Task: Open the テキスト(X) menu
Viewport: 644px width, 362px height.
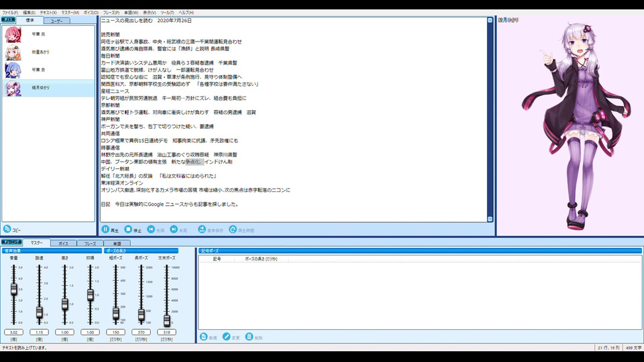Action: 48,13
